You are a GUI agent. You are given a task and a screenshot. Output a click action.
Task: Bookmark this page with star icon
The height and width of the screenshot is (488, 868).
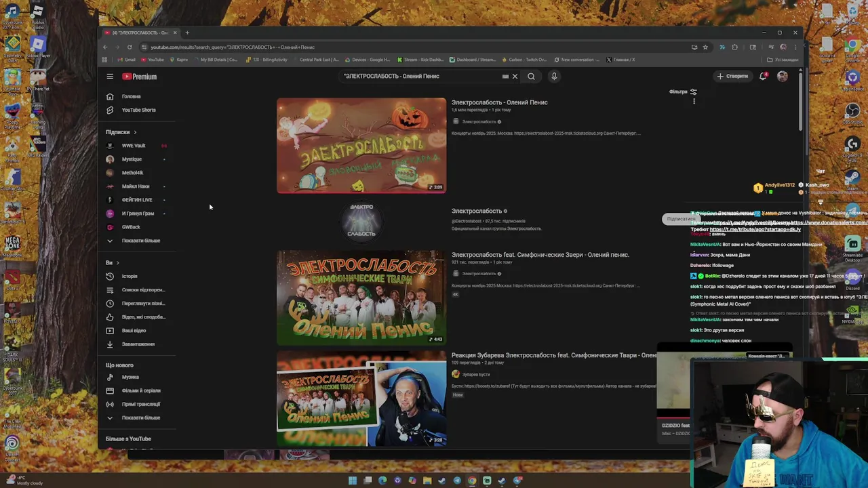[x=705, y=47]
